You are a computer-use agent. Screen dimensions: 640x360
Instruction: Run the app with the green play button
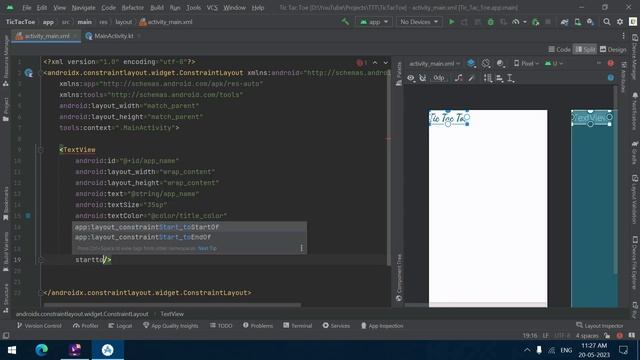click(x=451, y=22)
